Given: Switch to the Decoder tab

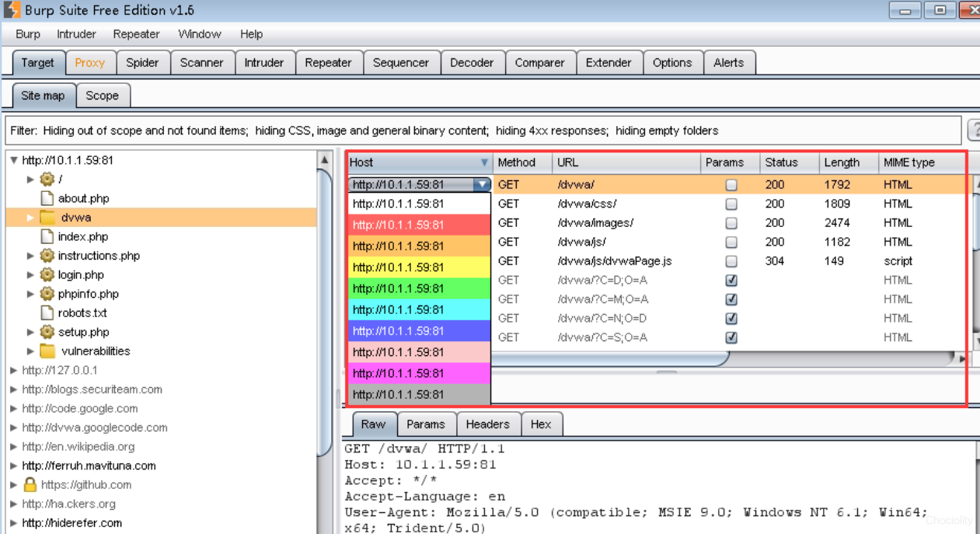Looking at the screenshot, I should point(472,63).
